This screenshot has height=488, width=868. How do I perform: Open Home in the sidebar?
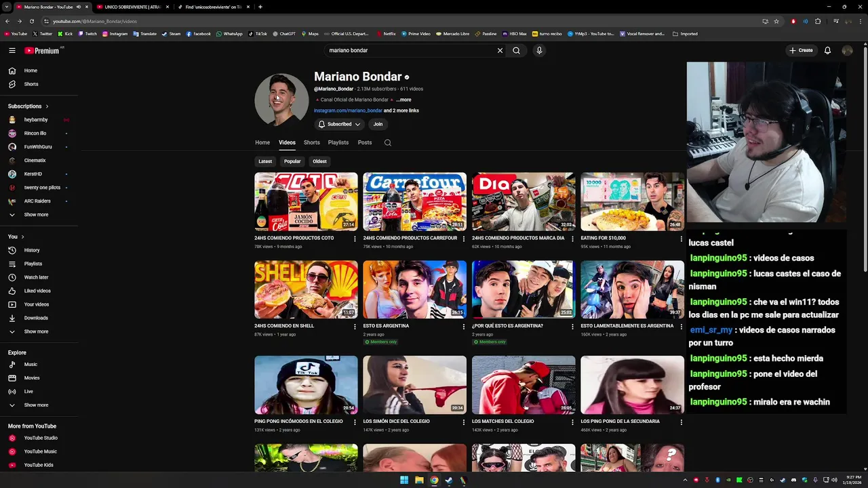point(31,70)
